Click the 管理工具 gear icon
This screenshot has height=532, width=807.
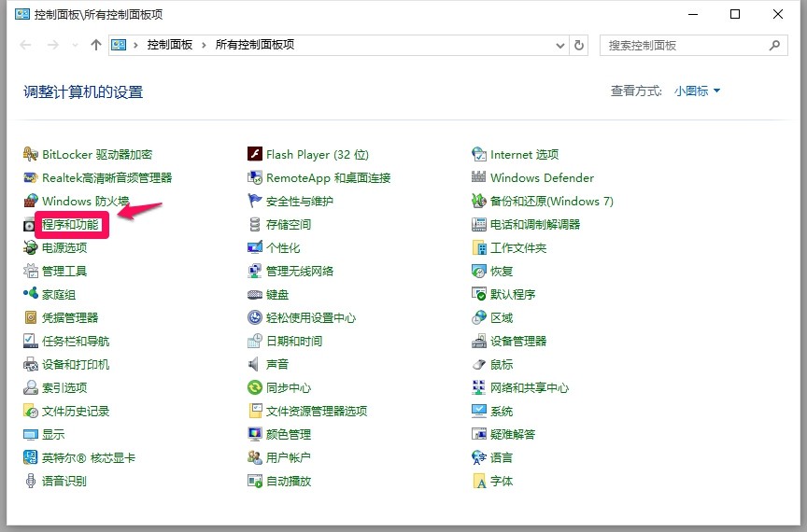tap(31, 271)
